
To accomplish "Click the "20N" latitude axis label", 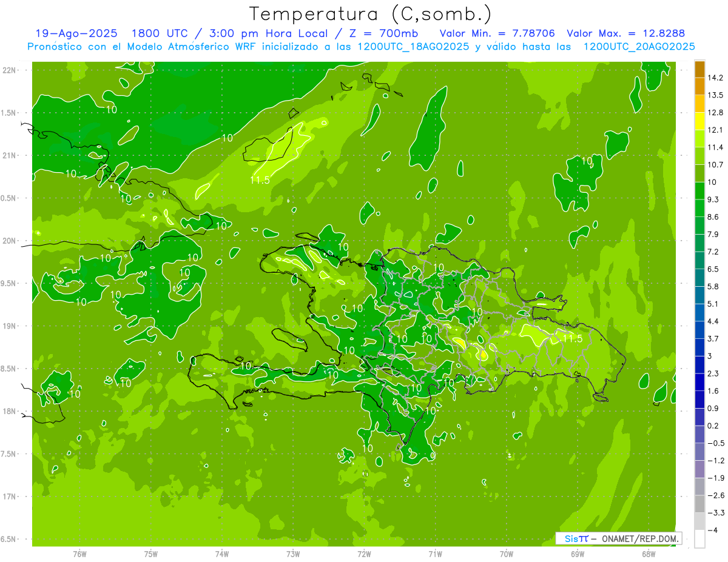I will pos(10,241).
